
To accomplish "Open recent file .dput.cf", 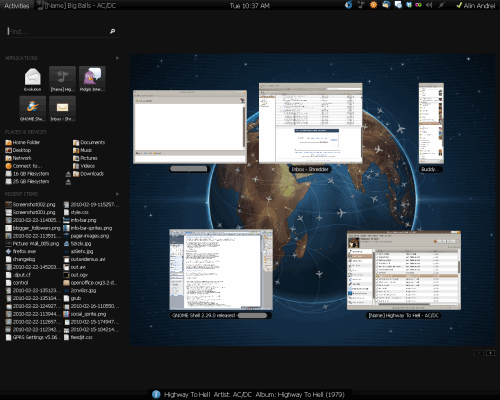I will point(18,275).
